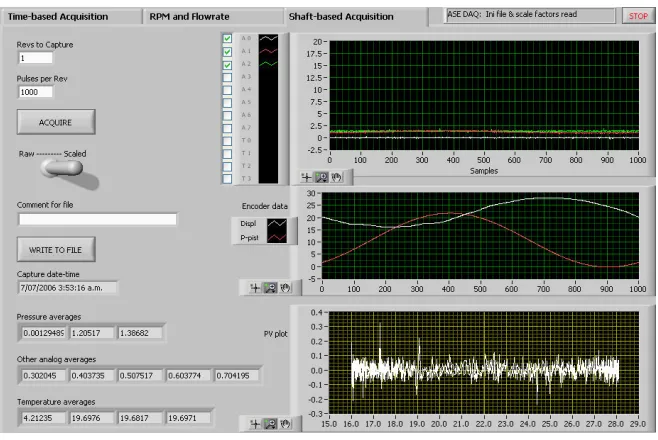
Task: Click pressure average value 0.00129489
Action: (44, 333)
